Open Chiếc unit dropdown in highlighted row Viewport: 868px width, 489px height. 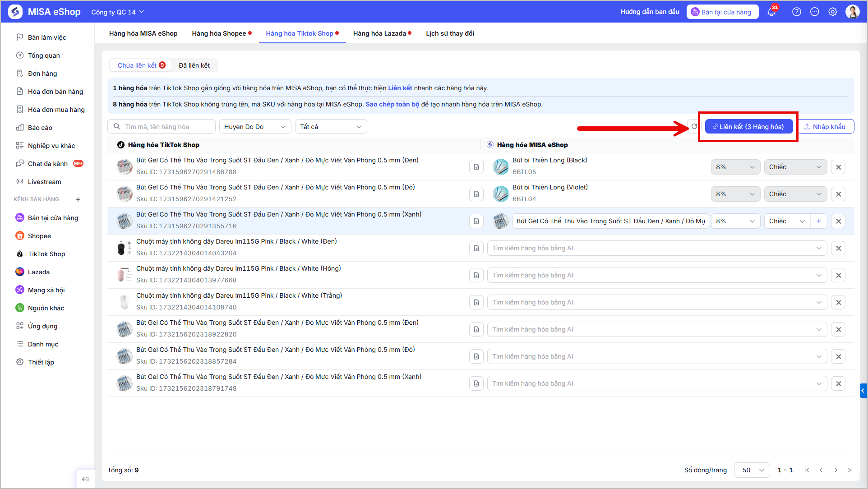[x=787, y=221]
